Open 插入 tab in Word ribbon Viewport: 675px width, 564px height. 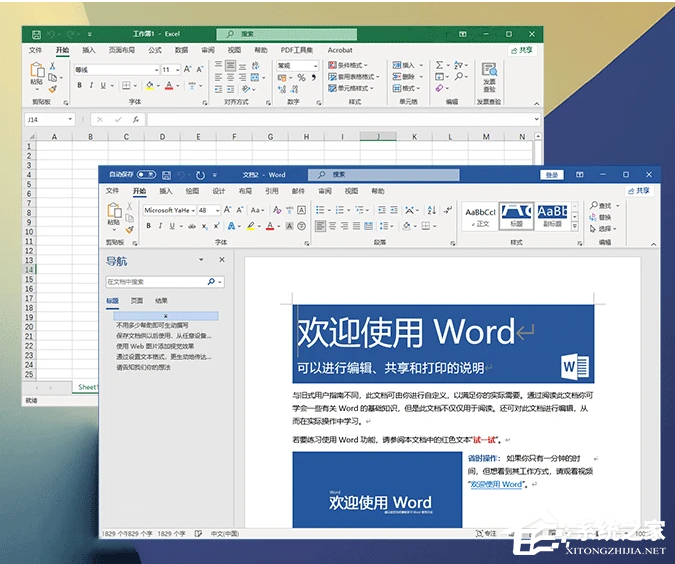pos(166,191)
